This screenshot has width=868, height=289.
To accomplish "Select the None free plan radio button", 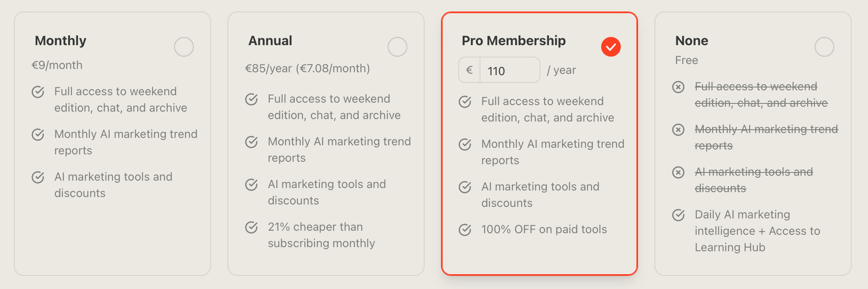I will [824, 47].
